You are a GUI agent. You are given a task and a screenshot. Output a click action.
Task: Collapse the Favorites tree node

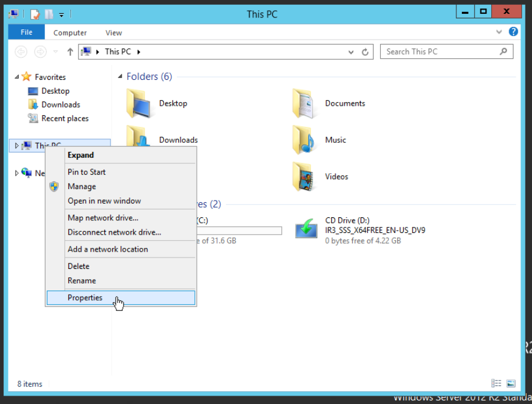tap(17, 77)
